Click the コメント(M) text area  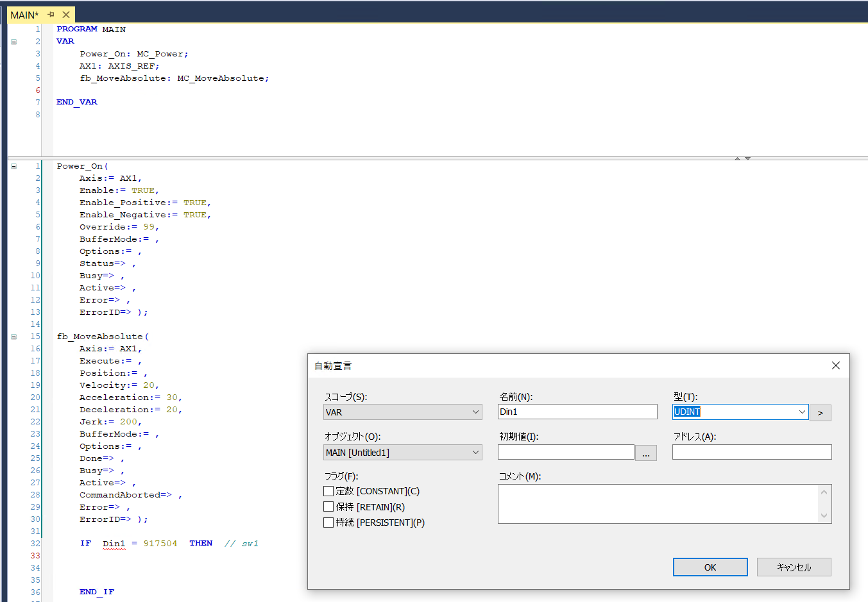[x=658, y=504]
